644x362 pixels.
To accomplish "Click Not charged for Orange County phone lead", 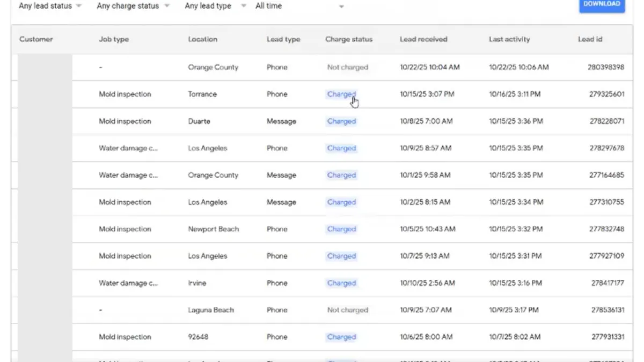I will click(x=348, y=68).
